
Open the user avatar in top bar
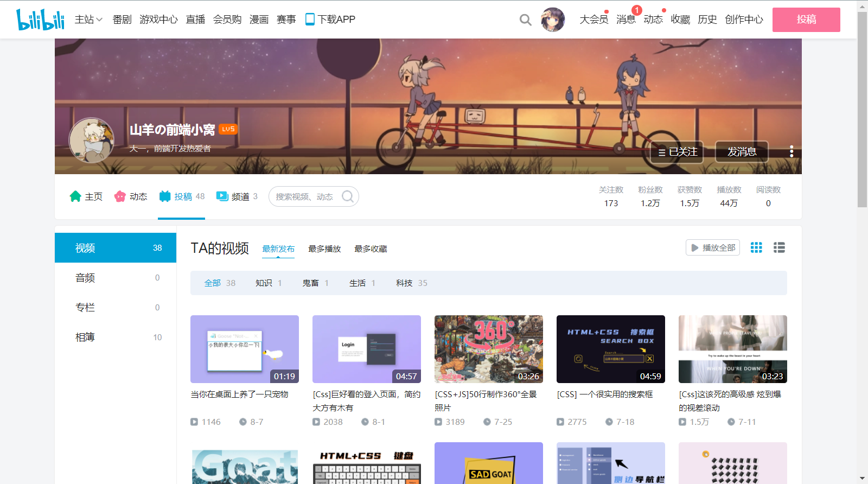click(553, 20)
